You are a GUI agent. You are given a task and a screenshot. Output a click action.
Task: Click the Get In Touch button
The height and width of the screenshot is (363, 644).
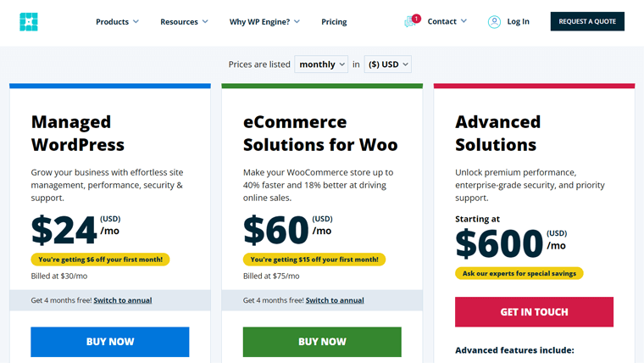coord(534,312)
